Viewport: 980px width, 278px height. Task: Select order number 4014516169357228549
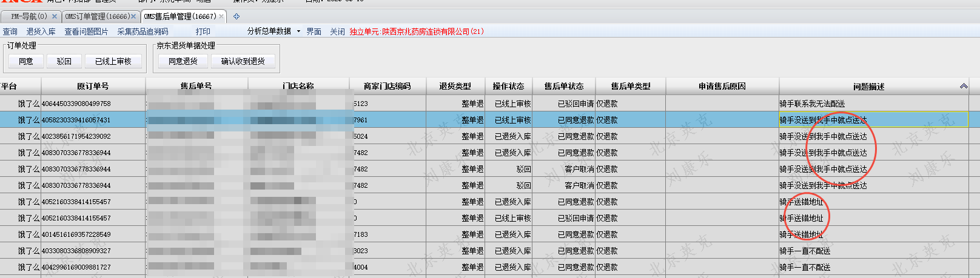tap(76, 234)
